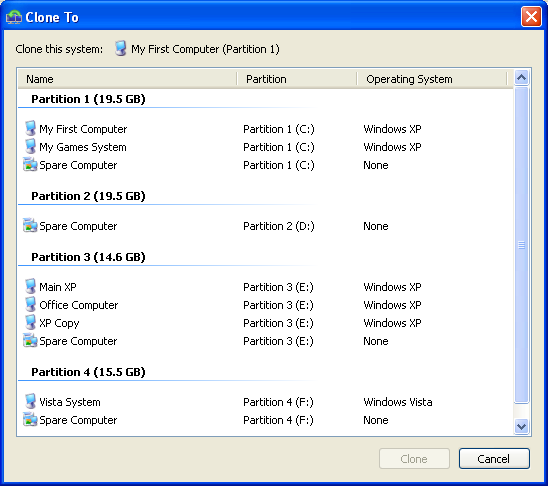Select Spare Computer icon on Partition 2 (D:)
This screenshot has height=486, width=548.
pos(30,225)
